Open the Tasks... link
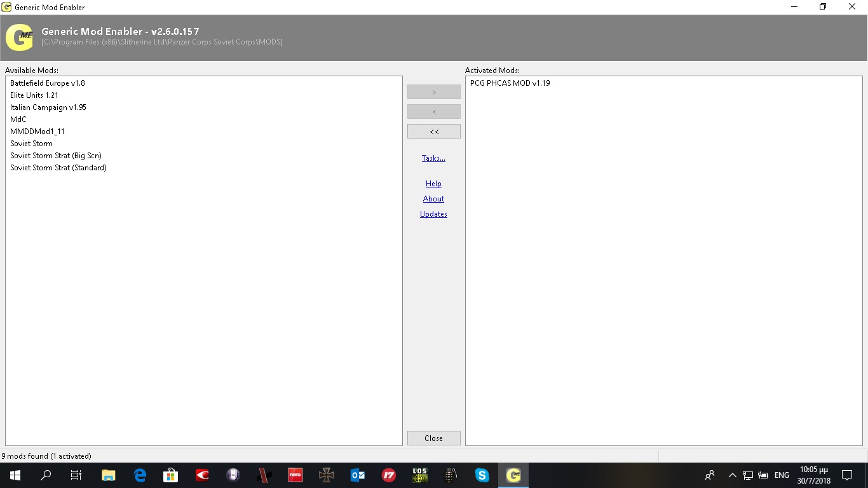 click(x=433, y=158)
